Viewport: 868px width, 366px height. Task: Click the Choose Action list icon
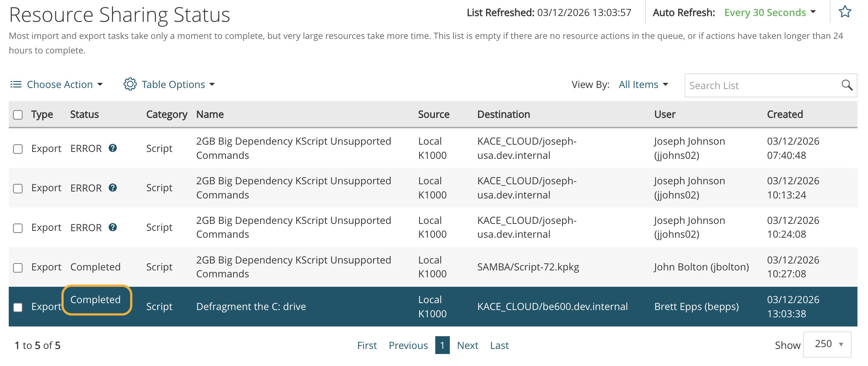coord(16,84)
